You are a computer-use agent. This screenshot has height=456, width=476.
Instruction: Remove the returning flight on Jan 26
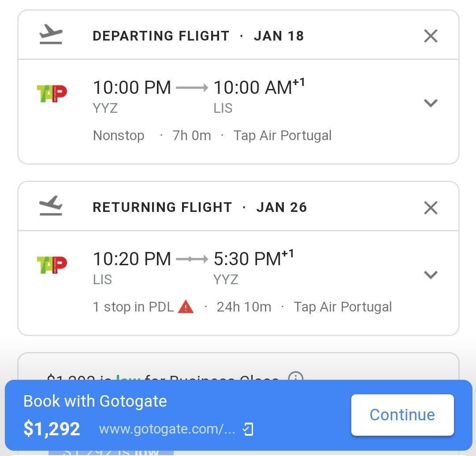(431, 208)
